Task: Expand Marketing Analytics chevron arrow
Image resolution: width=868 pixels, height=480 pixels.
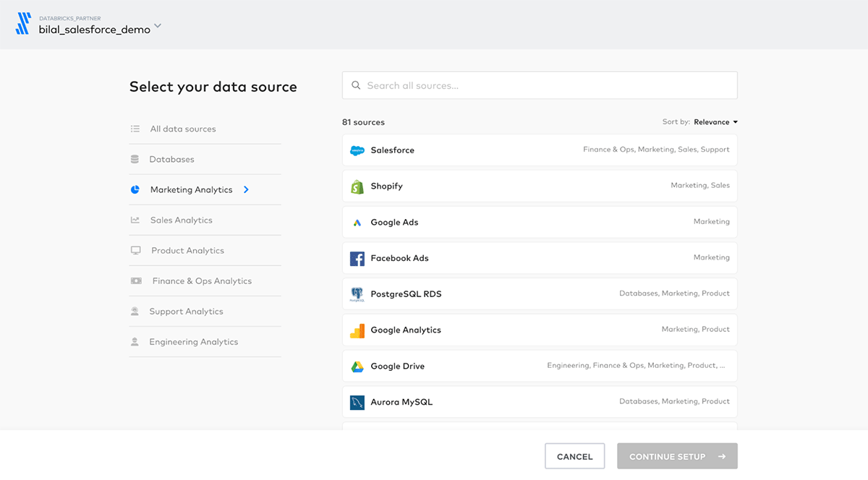Action: [247, 189]
